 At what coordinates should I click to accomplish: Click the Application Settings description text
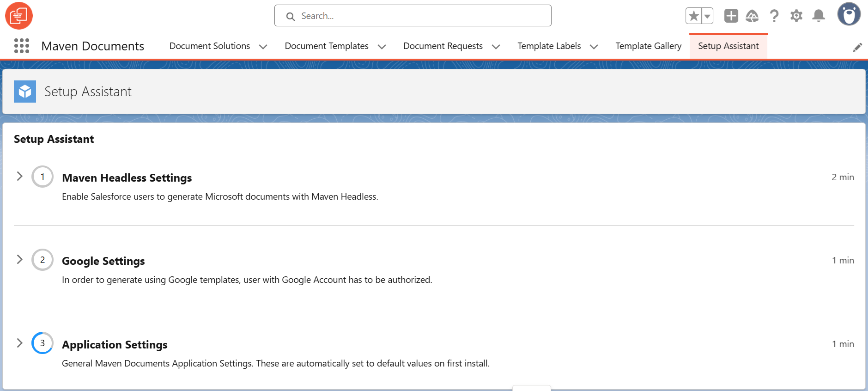(276, 363)
